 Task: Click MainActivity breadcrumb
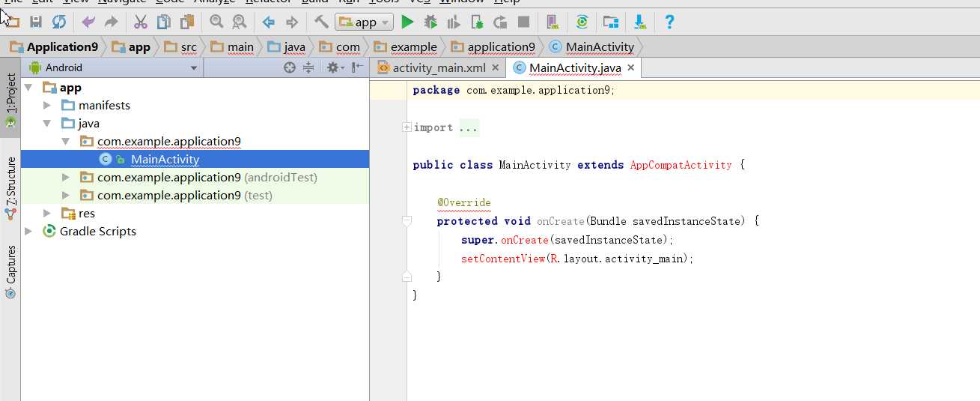pos(591,46)
